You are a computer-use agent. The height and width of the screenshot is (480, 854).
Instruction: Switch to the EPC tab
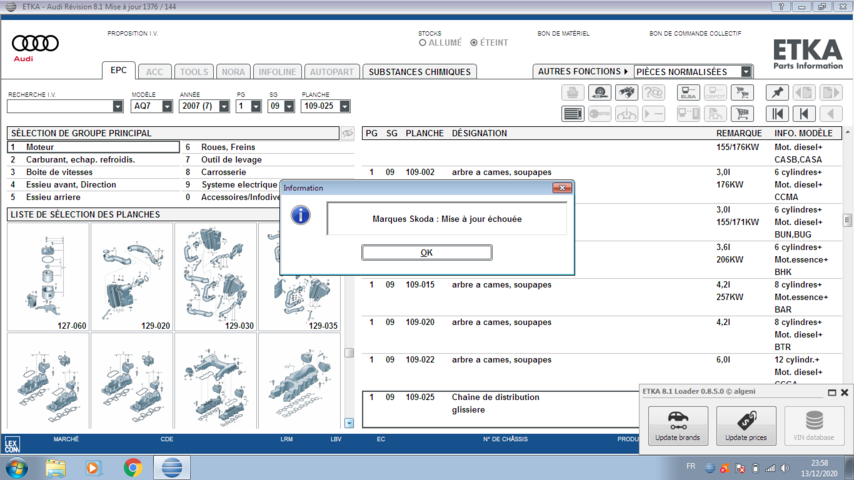(118, 70)
